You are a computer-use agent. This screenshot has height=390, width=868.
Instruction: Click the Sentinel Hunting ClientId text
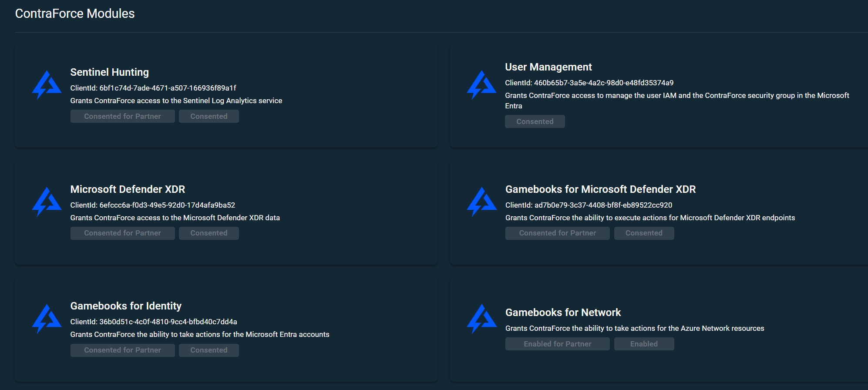153,88
